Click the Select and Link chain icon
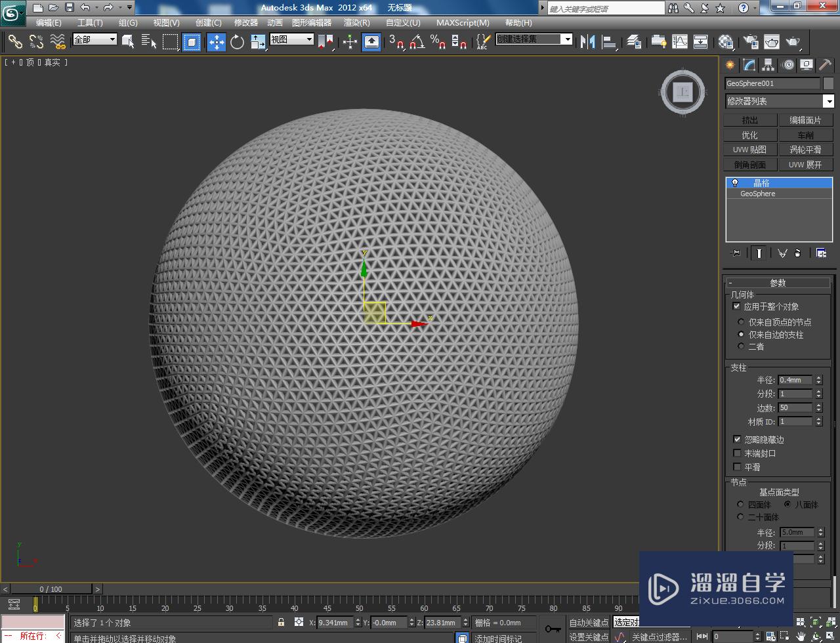This screenshot has height=643, width=840. (x=14, y=42)
